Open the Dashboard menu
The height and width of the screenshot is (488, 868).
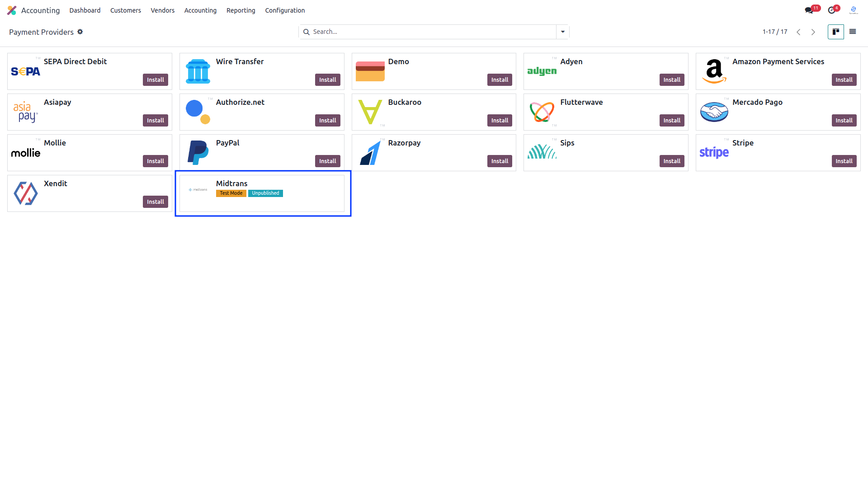point(85,10)
